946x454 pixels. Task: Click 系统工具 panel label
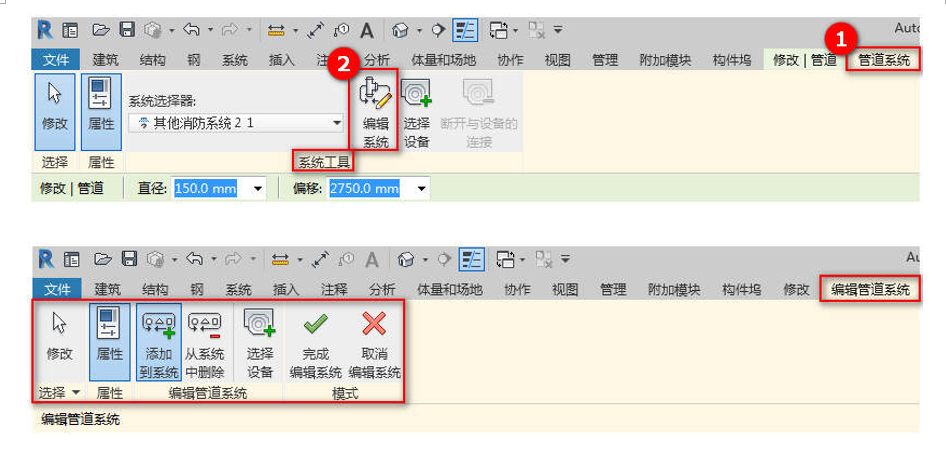click(324, 162)
